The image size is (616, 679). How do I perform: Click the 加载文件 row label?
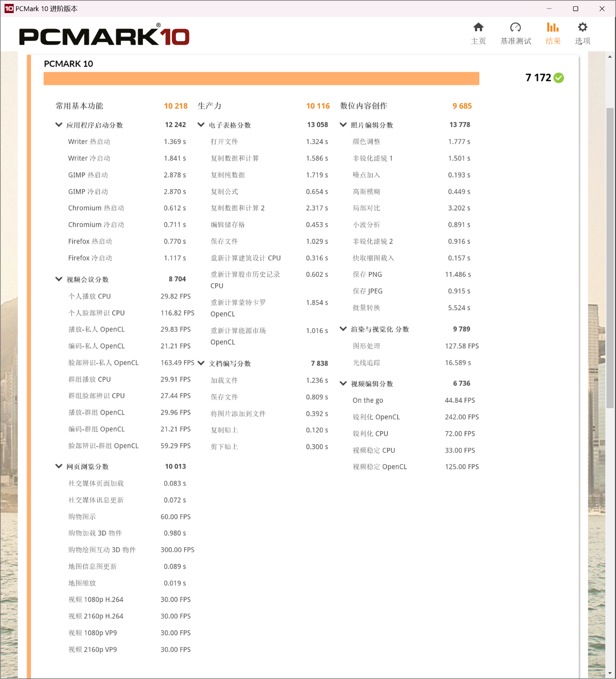(224, 380)
